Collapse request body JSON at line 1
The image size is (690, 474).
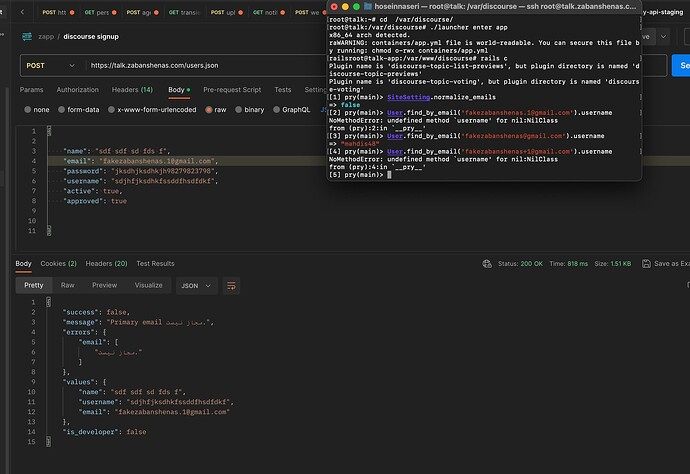tap(49, 131)
